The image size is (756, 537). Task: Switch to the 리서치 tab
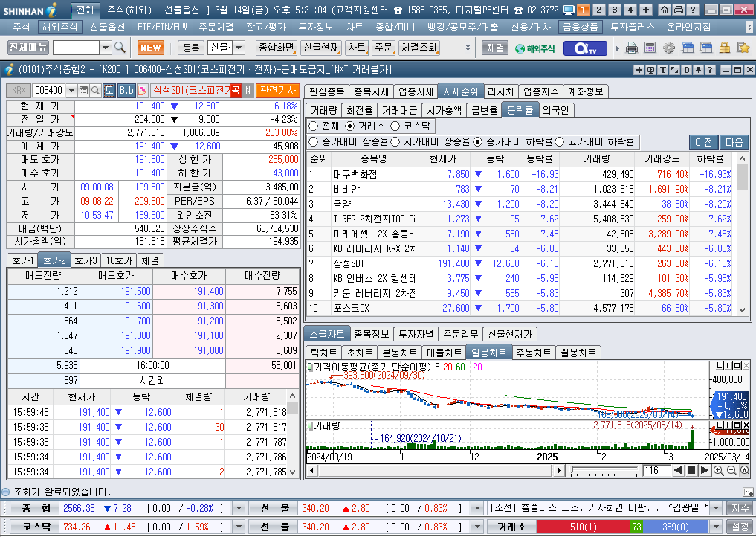(x=501, y=91)
